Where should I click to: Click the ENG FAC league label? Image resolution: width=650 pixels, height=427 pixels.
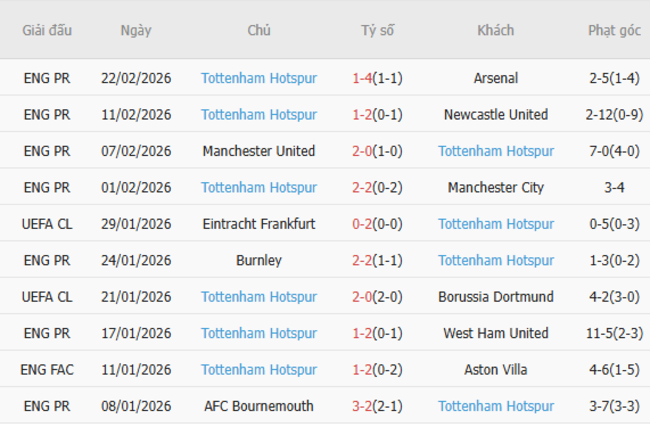[x=48, y=370]
